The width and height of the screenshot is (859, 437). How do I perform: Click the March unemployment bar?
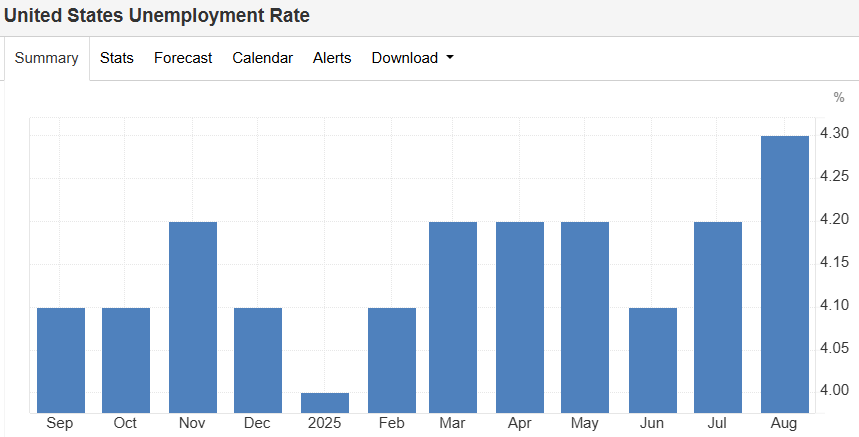click(x=453, y=317)
